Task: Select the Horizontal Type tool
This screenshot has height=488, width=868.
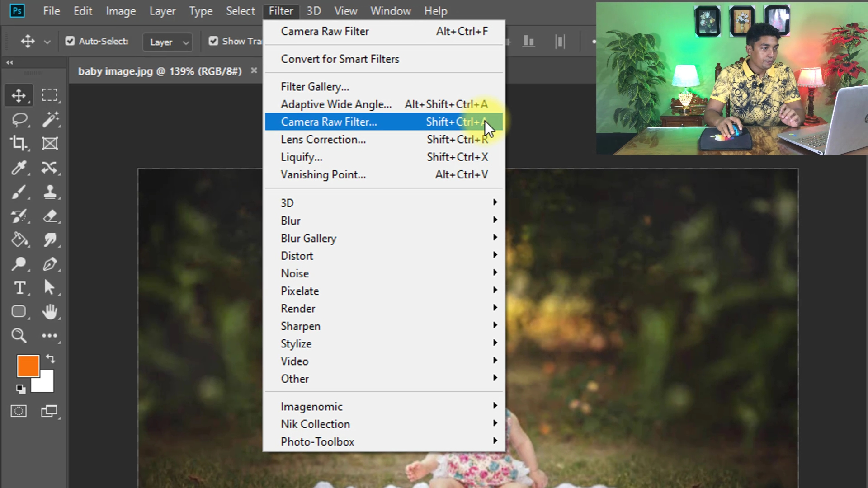Action: (19, 288)
